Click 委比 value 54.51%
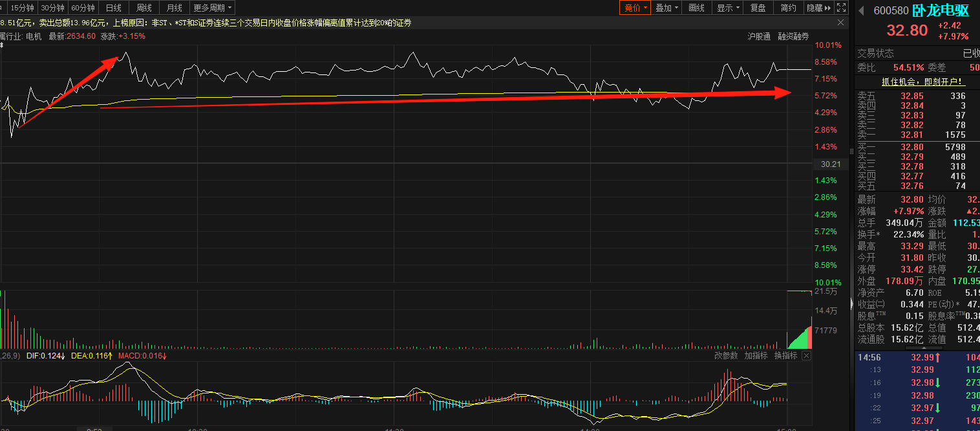 pos(908,67)
